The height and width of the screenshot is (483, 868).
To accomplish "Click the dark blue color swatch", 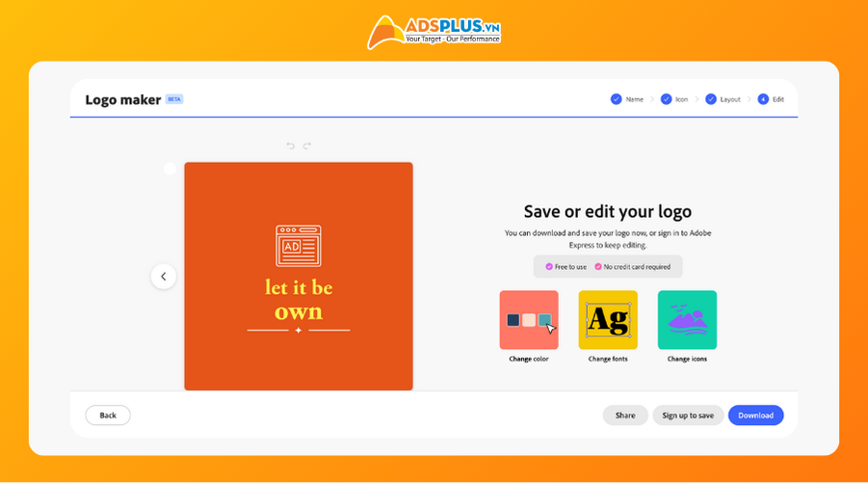I will [x=513, y=320].
